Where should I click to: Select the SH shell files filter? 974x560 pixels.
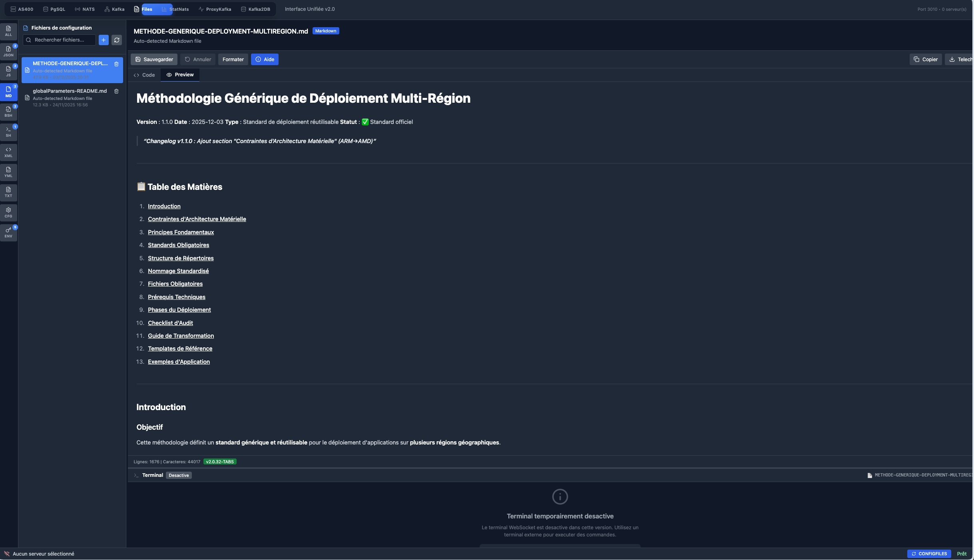point(8,132)
